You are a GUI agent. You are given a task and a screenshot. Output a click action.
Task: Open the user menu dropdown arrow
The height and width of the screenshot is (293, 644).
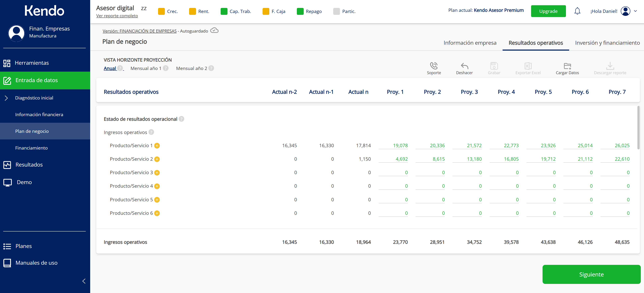pos(635,11)
